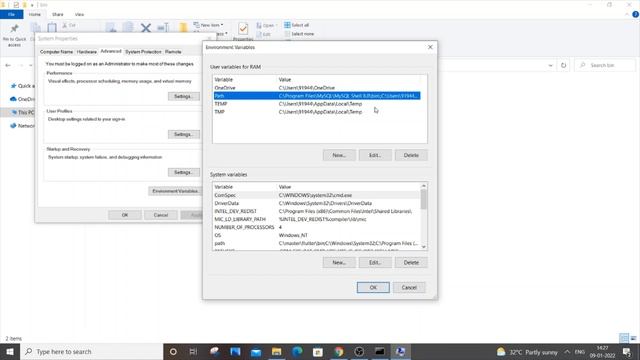The image size is (640, 360).
Task: Click the weather widget on taskbar
Action: tap(527, 351)
